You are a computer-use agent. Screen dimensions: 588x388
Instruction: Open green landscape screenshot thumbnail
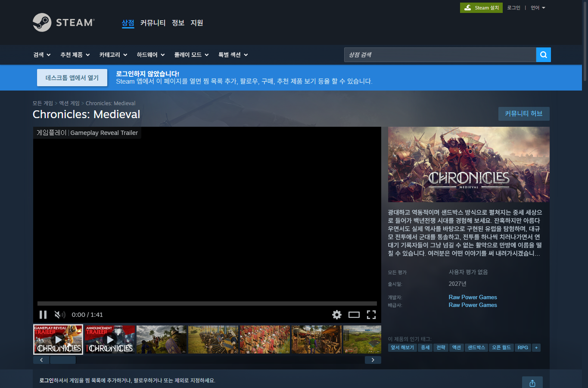(x=362, y=340)
